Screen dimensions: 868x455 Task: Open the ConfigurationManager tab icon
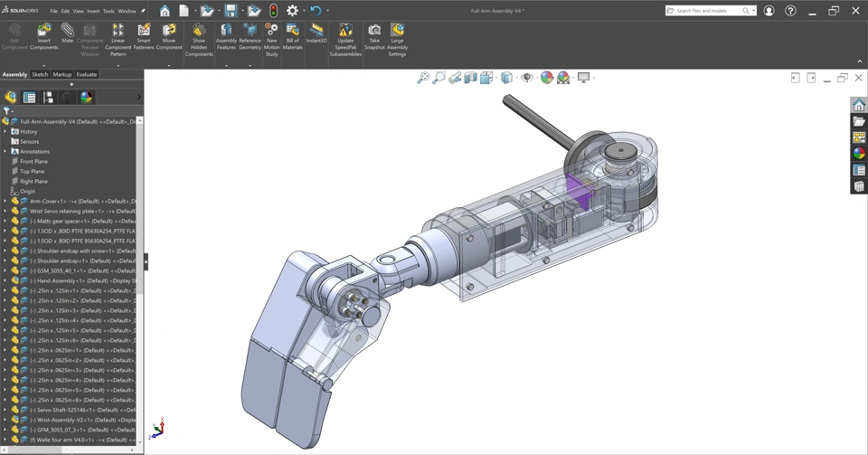(x=48, y=97)
